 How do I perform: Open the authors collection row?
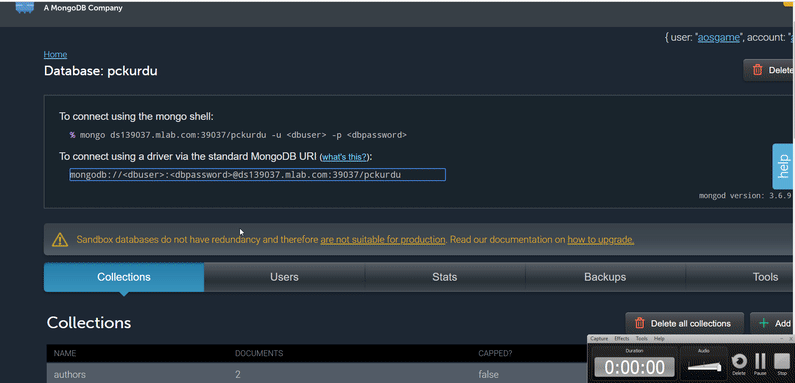(x=317, y=373)
